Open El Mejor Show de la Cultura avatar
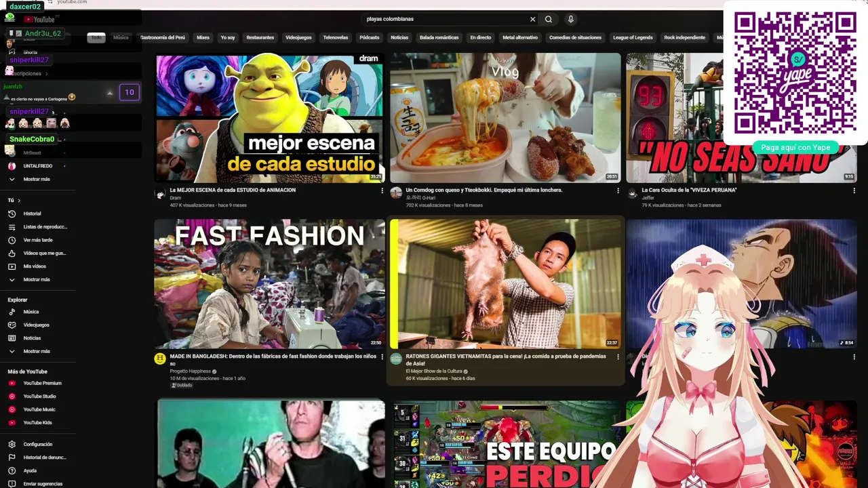868x488 pixels. pos(396,359)
